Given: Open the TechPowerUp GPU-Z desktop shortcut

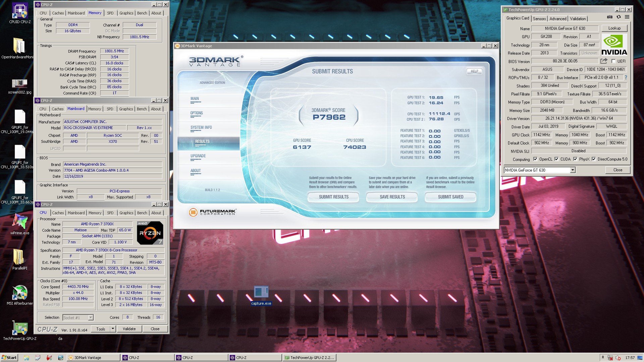Looking at the screenshot, I should coord(20,330).
